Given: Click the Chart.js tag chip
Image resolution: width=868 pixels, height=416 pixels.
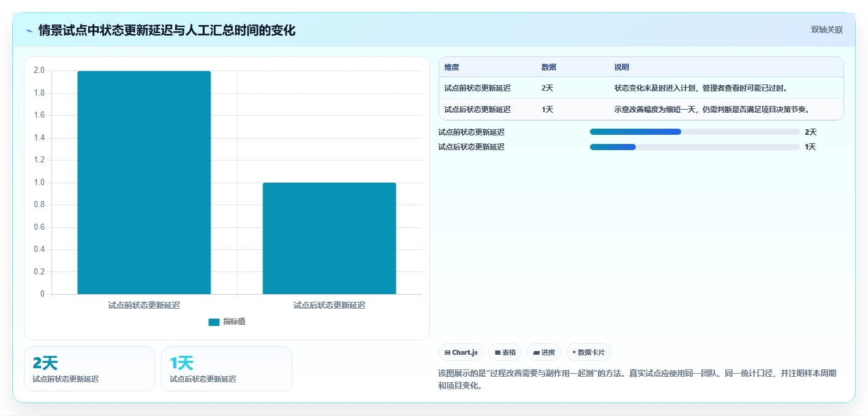Looking at the screenshot, I should (x=461, y=352).
